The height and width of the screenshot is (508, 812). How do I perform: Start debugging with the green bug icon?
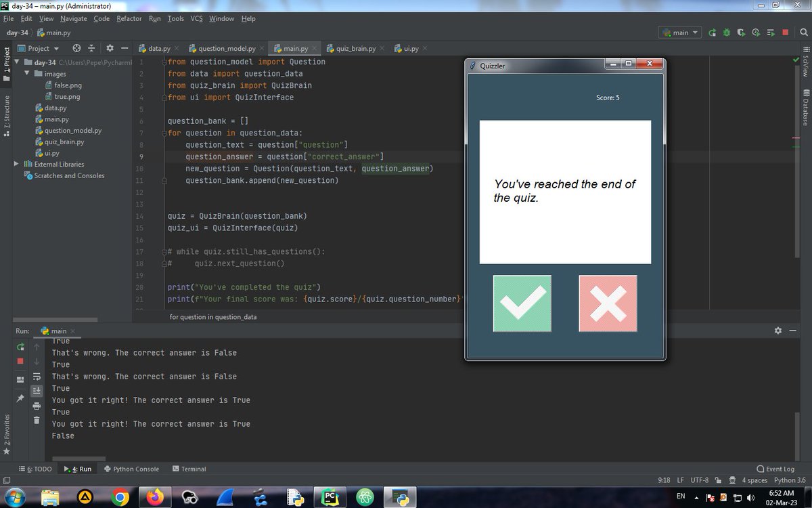coord(727,32)
